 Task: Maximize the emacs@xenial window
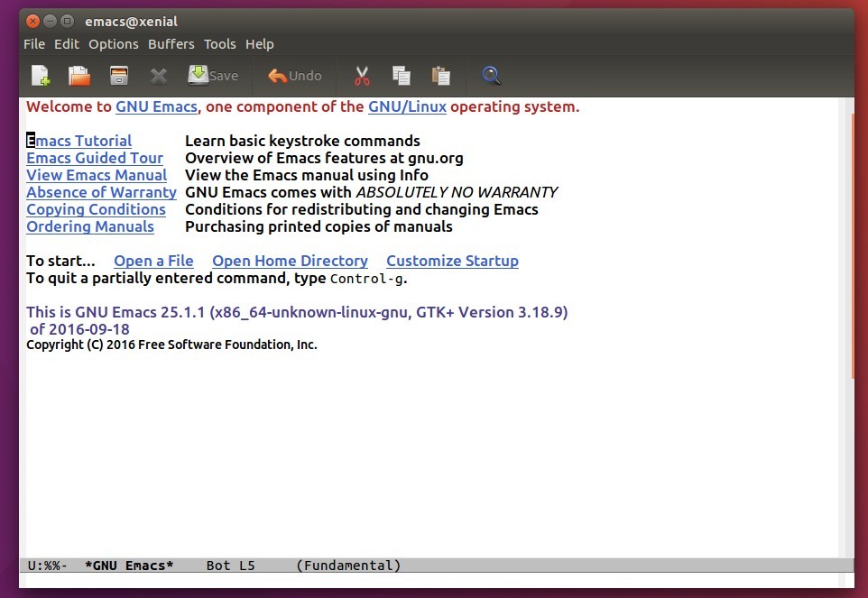tap(67, 22)
